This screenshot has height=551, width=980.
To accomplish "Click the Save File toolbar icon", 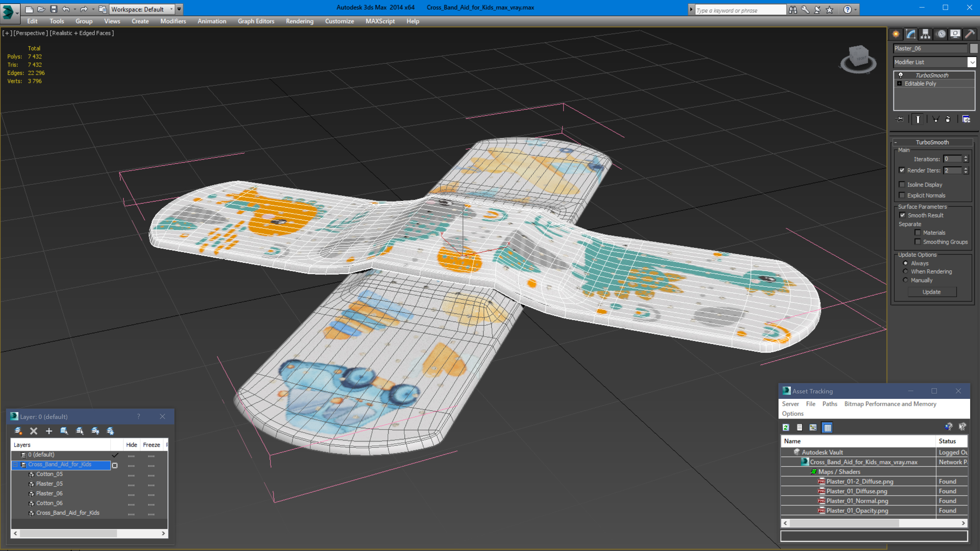I will click(x=54, y=9).
